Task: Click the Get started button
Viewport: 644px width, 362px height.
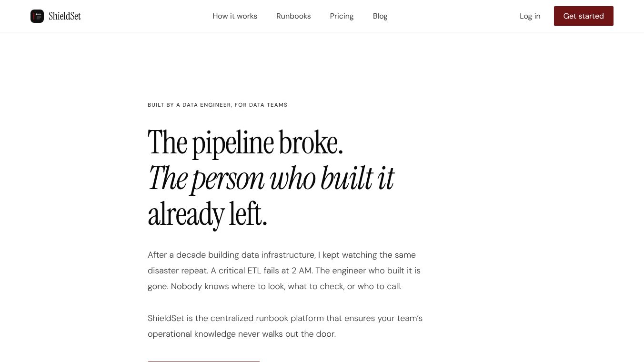Action: coord(584,16)
